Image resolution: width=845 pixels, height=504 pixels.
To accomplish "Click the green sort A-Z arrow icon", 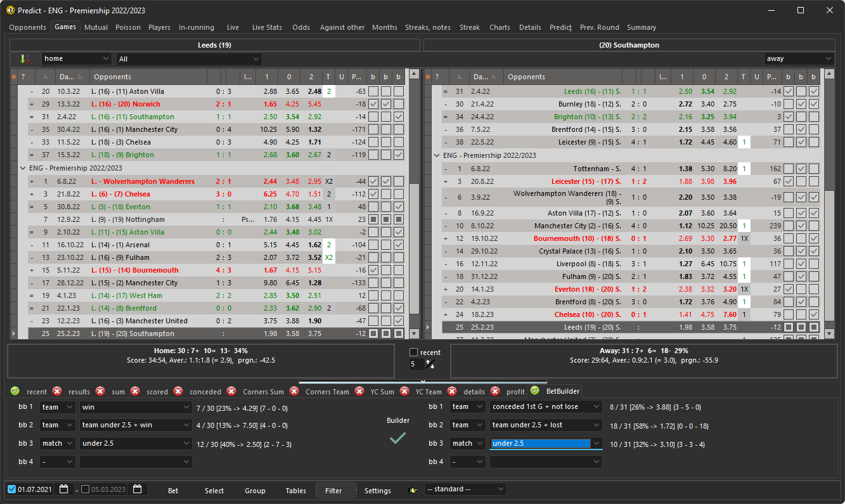I will [25, 58].
